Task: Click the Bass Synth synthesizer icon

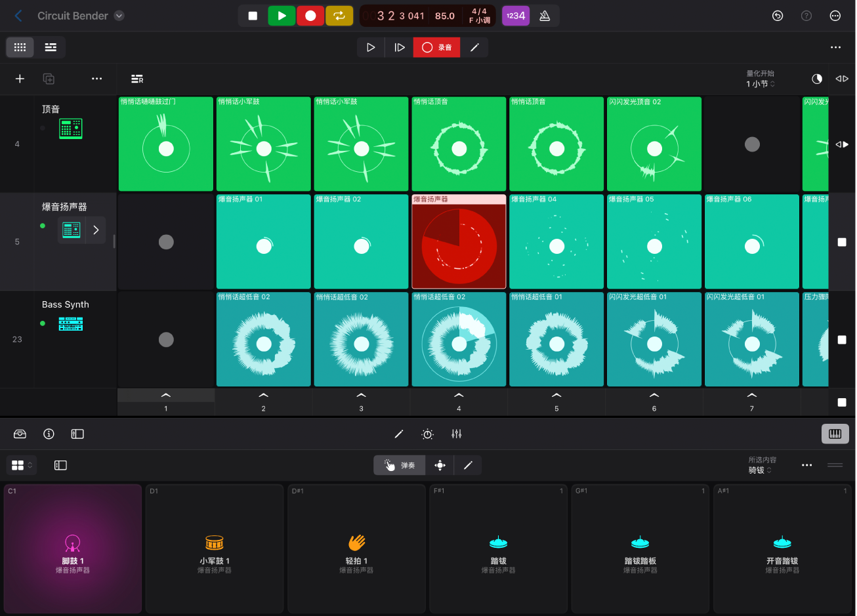Action: coord(71,323)
